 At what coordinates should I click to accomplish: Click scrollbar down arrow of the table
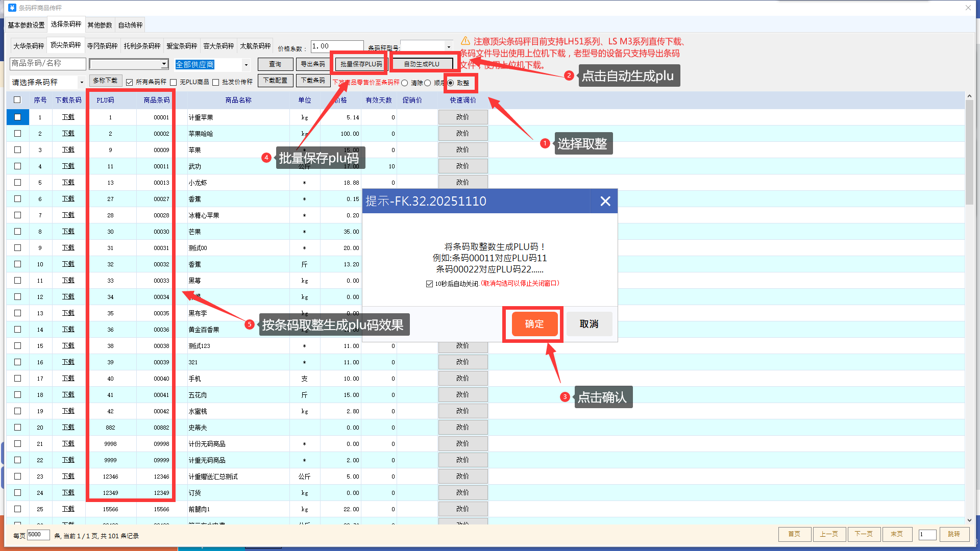(x=969, y=520)
